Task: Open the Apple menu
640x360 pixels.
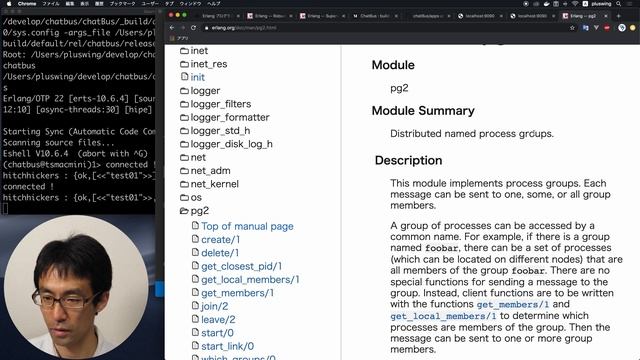Action: pos(9,4)
